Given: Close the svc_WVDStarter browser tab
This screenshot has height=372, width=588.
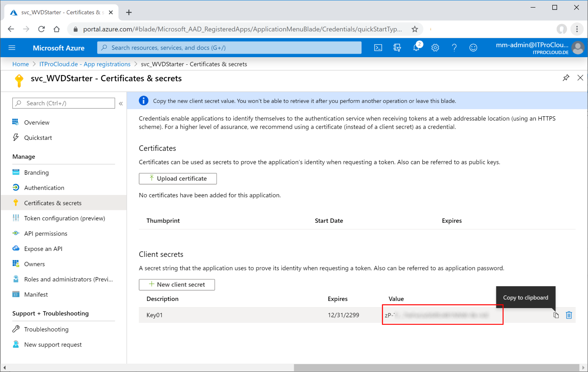Looking at the screenshot, I should click(111, 12).
